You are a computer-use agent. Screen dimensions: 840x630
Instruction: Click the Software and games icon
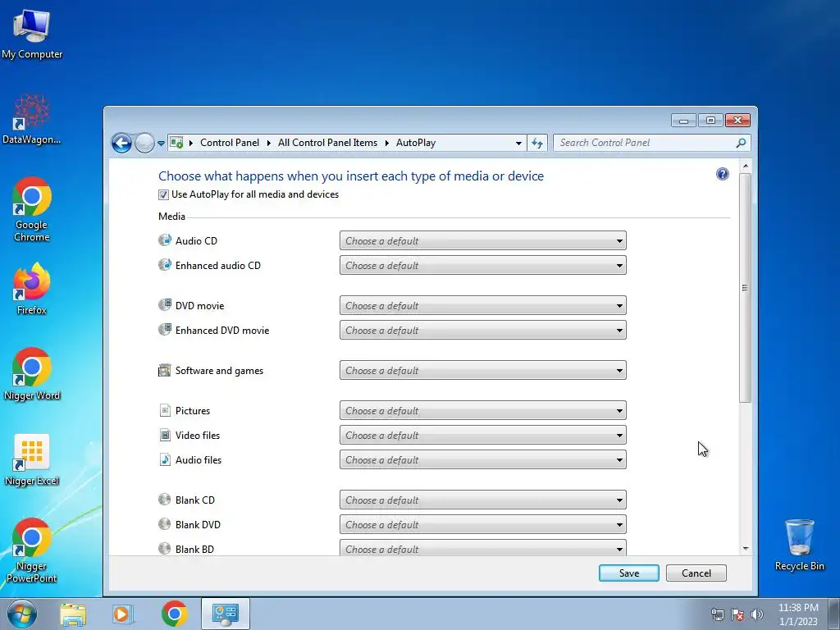(x=164, y=370)
